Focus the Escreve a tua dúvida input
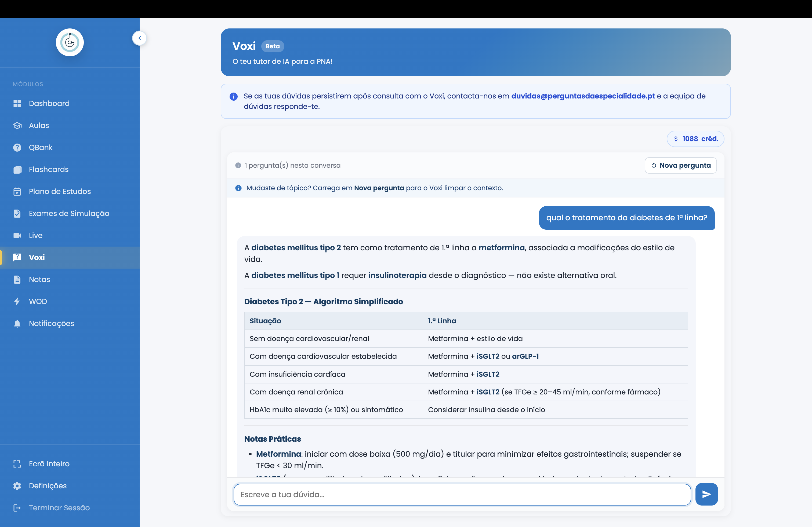Screen dimensions: 812x527 pyautogui.click(x=462, y=494)
